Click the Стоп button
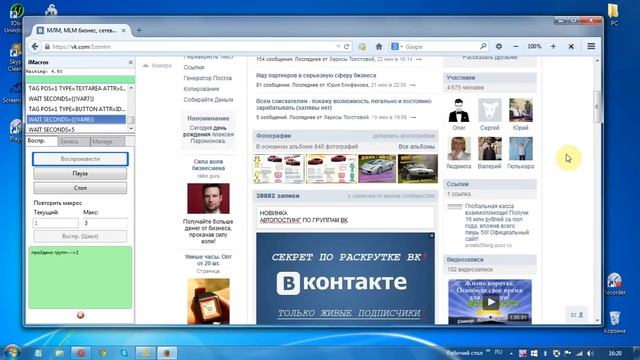The width and height of the screenshot is (640, 360). click(80, 188)
